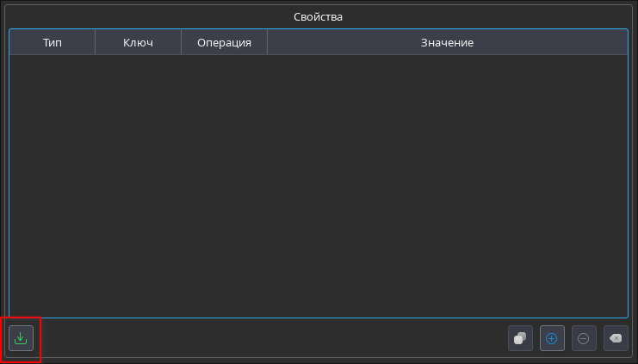Remove property using the minus icon
Image resolution: width=638 pixels, height=364 pixels.
[x=584, y=338]
